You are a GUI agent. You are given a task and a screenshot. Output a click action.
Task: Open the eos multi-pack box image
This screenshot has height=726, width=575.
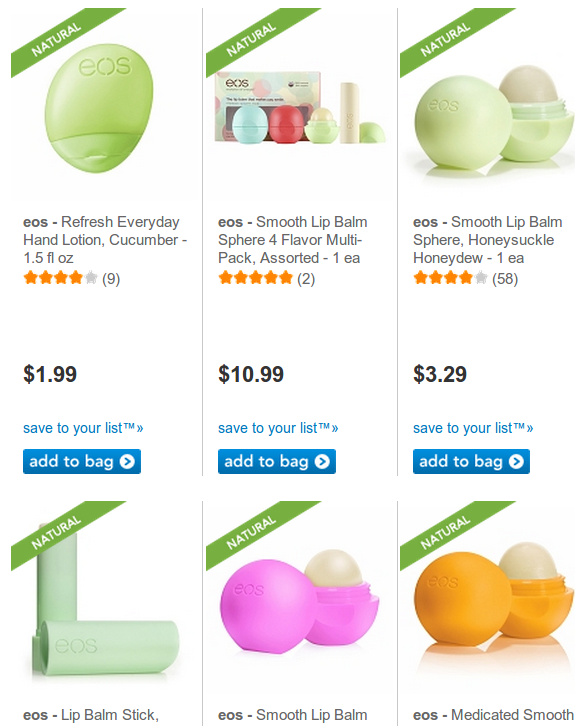pos(300,108)
